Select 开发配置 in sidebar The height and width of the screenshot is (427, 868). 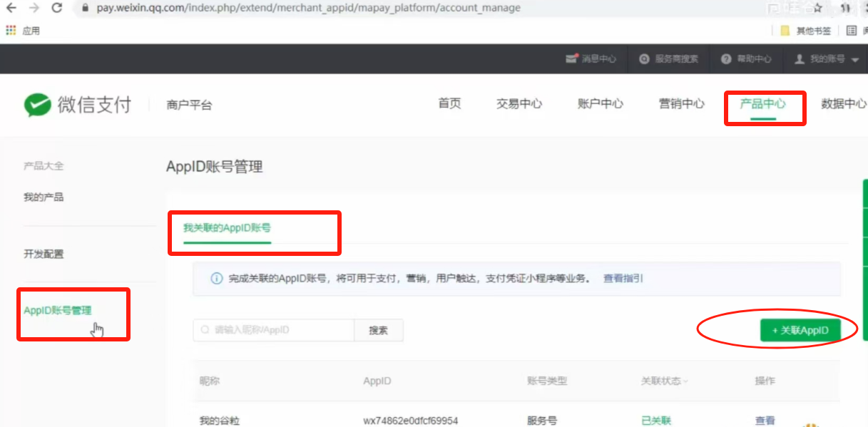[x=44, y=254]
